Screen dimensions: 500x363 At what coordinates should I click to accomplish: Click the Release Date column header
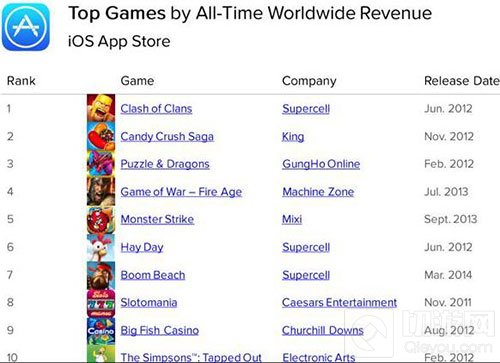coord(462,81)
